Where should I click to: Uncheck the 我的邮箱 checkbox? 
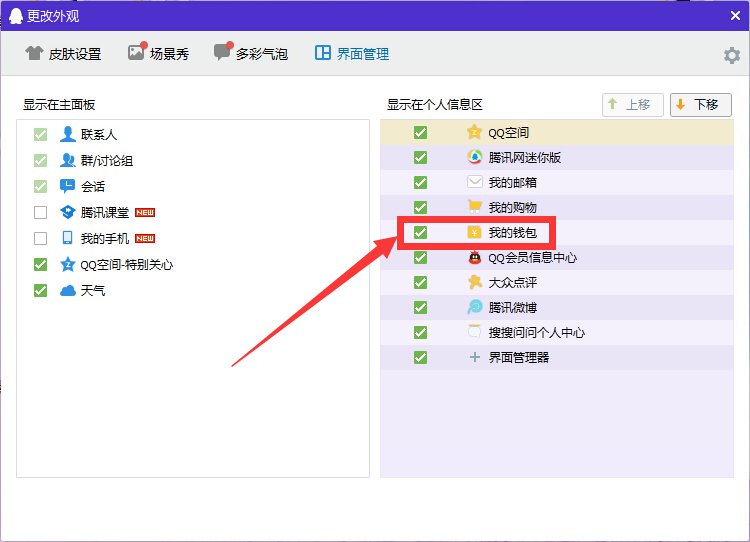point(420,182)
